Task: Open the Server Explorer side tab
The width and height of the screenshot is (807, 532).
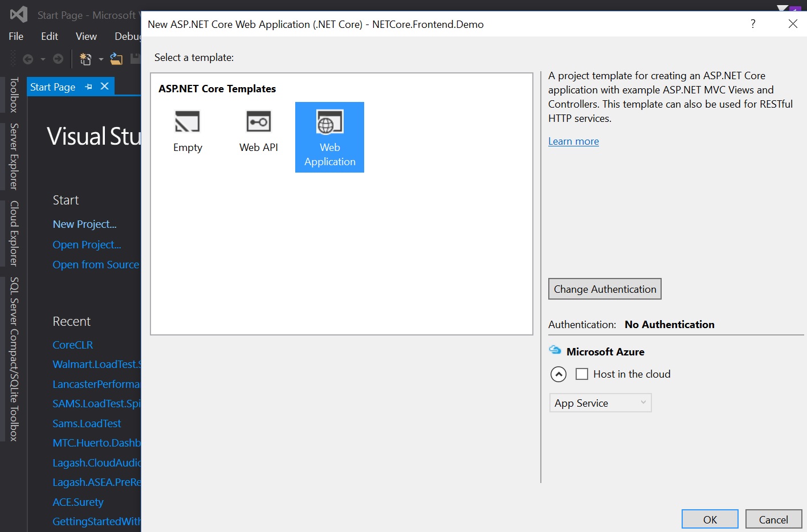Action: (x=14, y=156)
